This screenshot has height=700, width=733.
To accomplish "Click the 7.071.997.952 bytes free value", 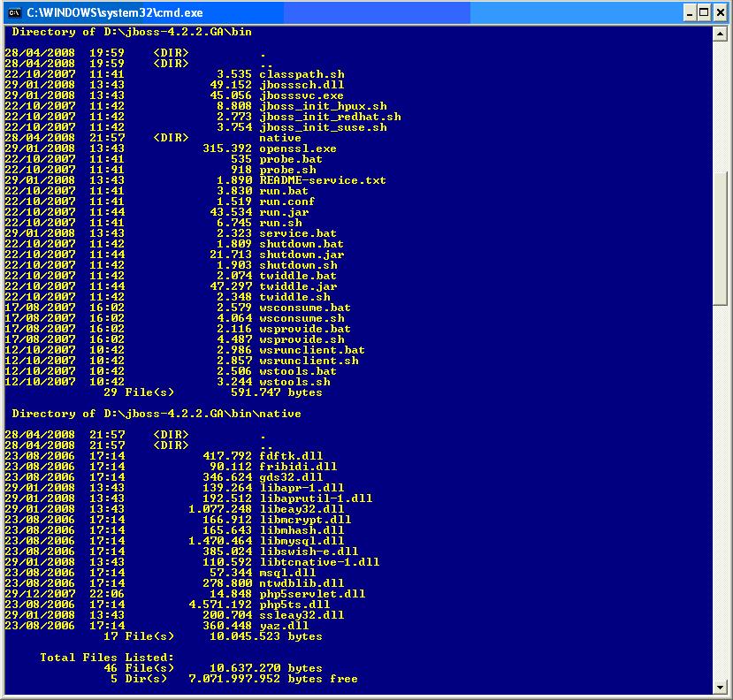I will coord(273,679).
